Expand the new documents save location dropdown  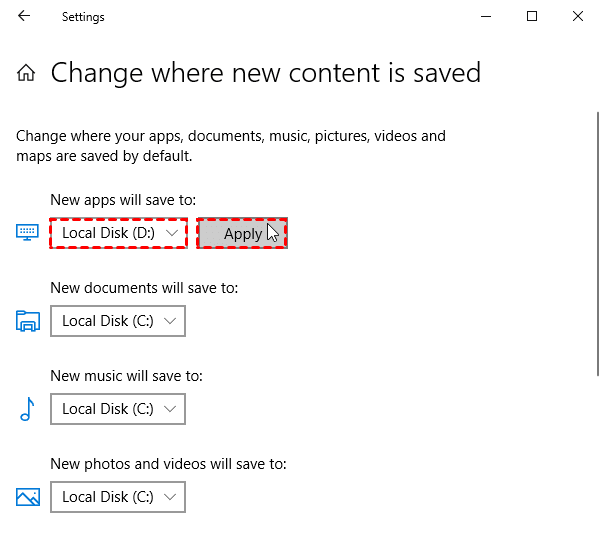[118, 321]
